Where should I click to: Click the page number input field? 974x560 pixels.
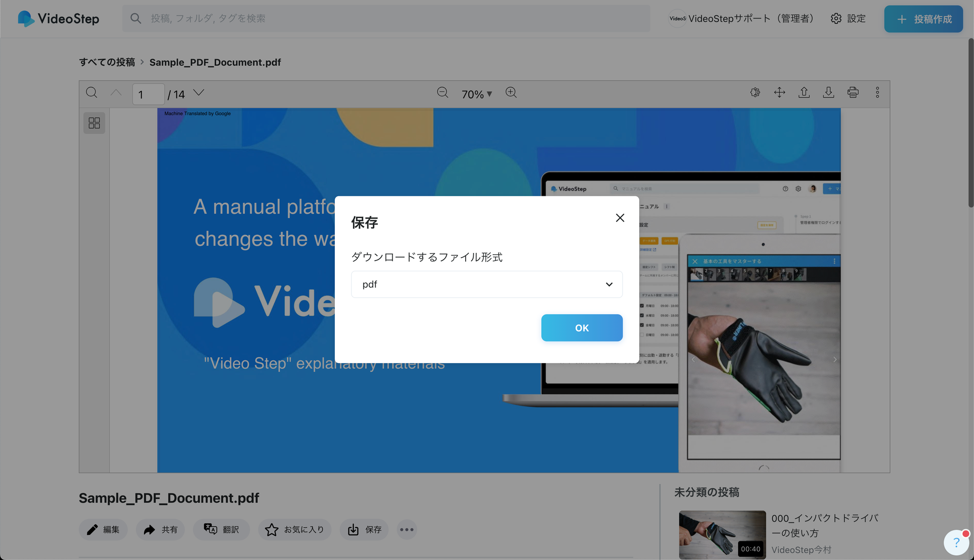pyautogui.click(x=148, y=94)
